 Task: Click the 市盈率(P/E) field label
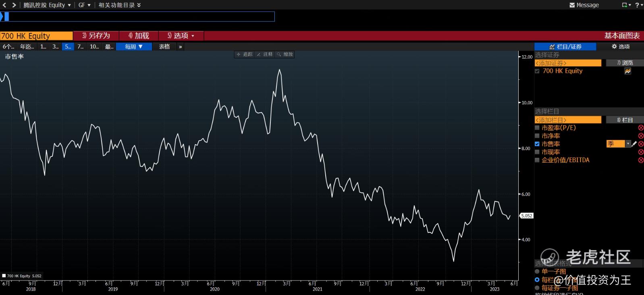click(x=559, y=128)
